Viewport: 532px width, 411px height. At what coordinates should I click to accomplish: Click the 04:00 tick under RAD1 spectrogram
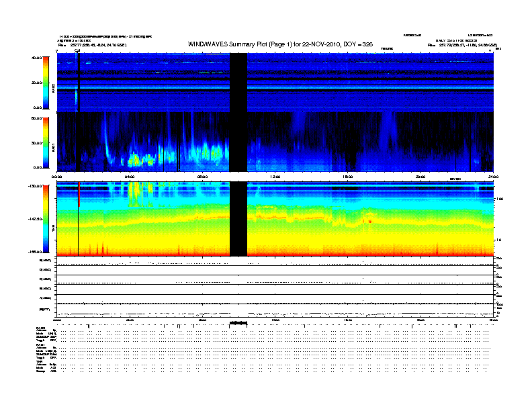[130, 177]
